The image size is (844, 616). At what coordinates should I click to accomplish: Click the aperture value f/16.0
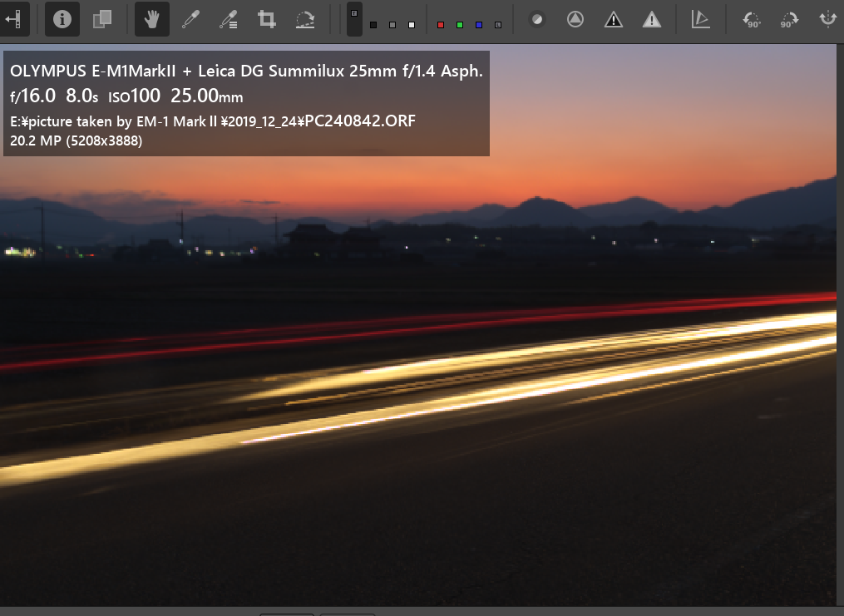(32, 96)
